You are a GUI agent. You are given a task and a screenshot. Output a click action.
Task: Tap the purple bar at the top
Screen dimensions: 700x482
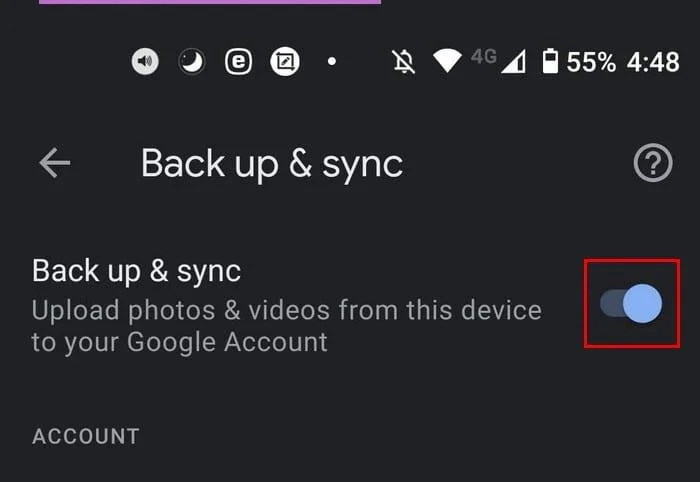click(210, 2)
